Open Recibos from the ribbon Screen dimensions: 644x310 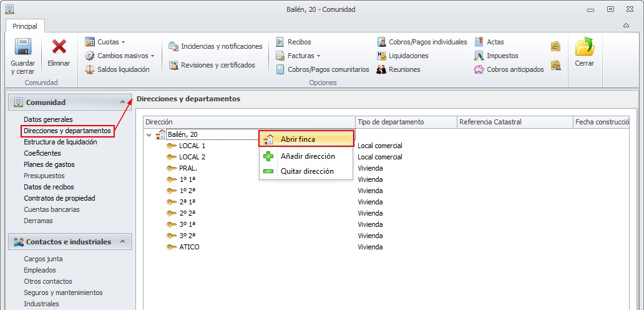tap(299, 42)
